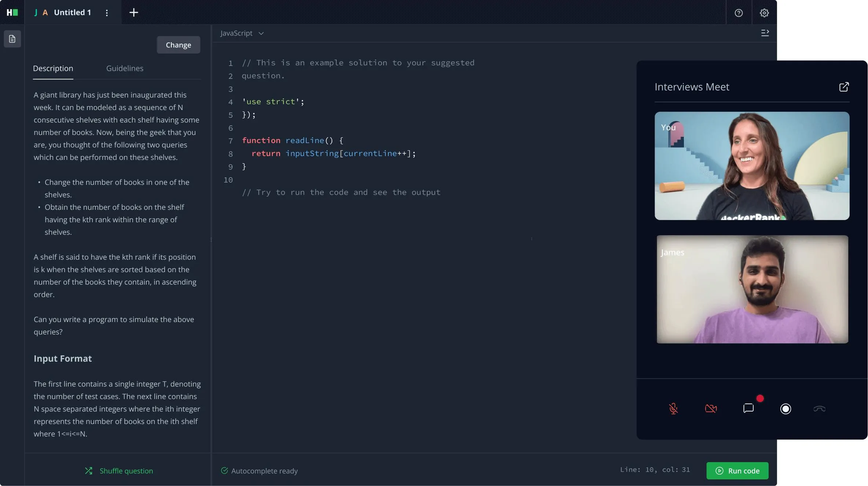Turn the camera back on
The width and height of the screenshot is (868, 486).
tap(711, 409)
